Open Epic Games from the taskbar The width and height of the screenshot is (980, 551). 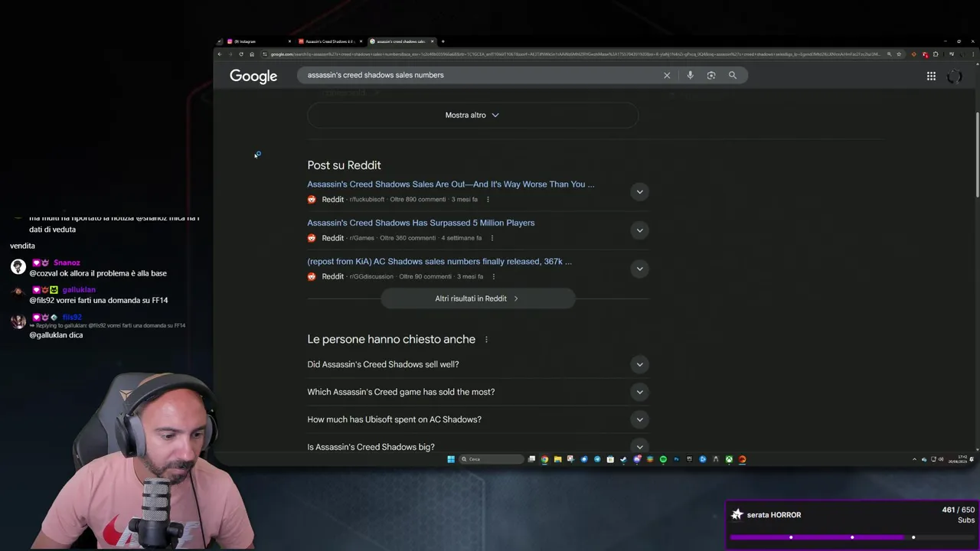click(x=689, y=459)
